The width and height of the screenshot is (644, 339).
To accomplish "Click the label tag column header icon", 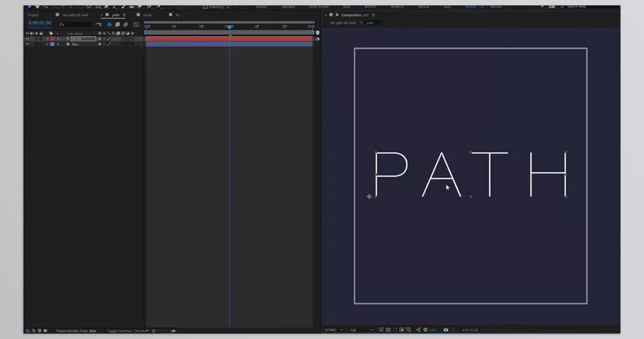I will [51, 34].
